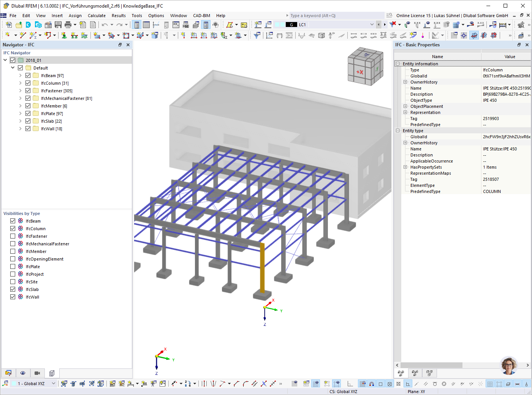Screen dimensions: 532x395
Task: Close the IFC - Basic Properties panel
Action: (x=527, y=45)
